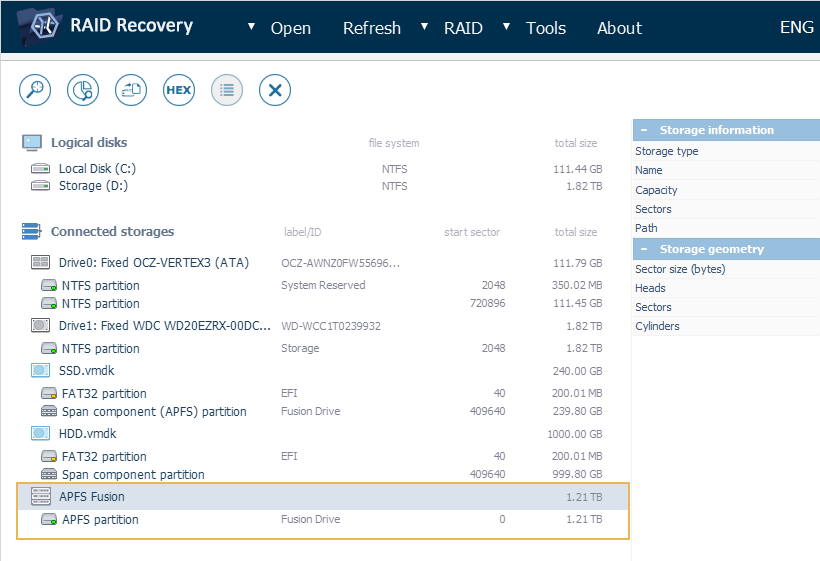Select the Drive0 OCZ-VERTEX3 drive
Viewport: 820px width, 561px height.
(x=153, y=263)
